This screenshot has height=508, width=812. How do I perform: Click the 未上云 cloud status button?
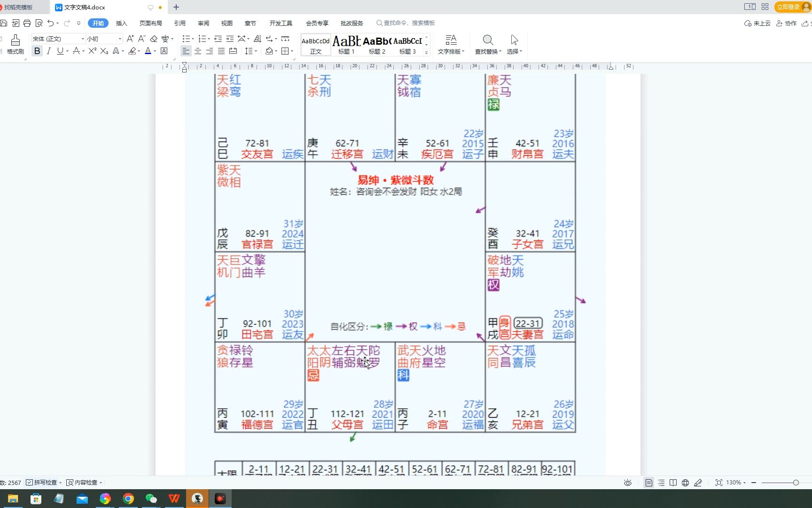(x=757, y=23)
